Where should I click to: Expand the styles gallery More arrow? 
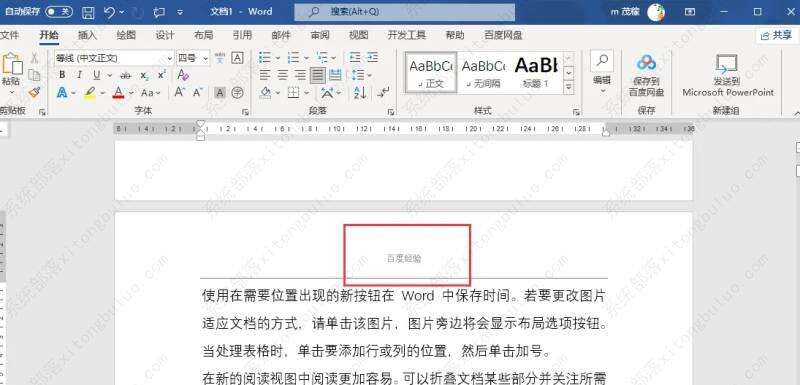click(x=569, y=87)
